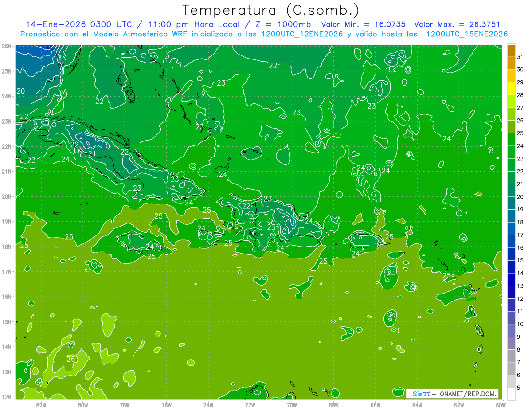Screen dimensions: 532x411
Task: Click the Sisπ – ONAMET/REP.DOM. label
Action: 452,394
